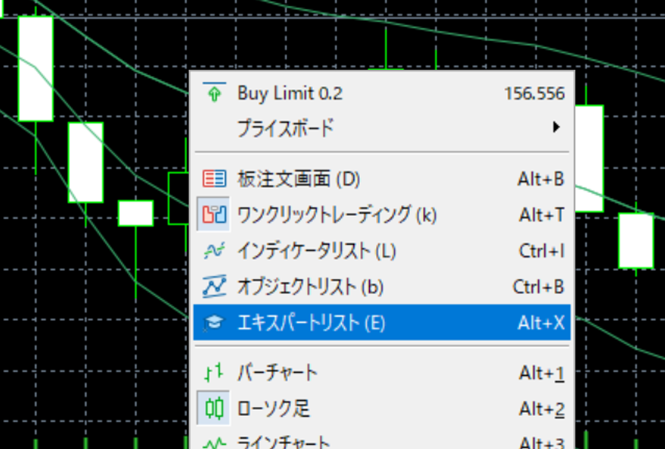Click the ラインチャート line chart icon
Image resolution: width=665 pixels, height=449 pixels.
(x=214, y=441)
